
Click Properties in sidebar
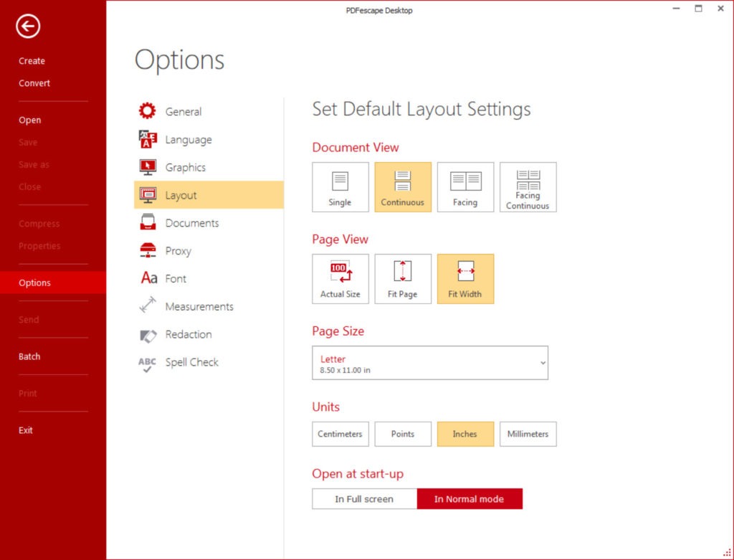click(39, 246)
